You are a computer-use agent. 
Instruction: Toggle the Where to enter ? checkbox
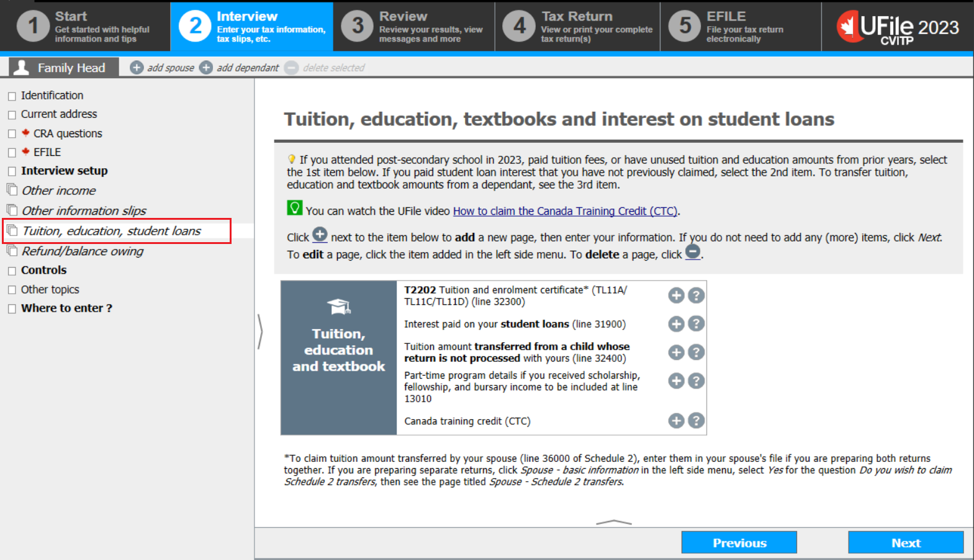pyautogui.click(x=12, y=309)
